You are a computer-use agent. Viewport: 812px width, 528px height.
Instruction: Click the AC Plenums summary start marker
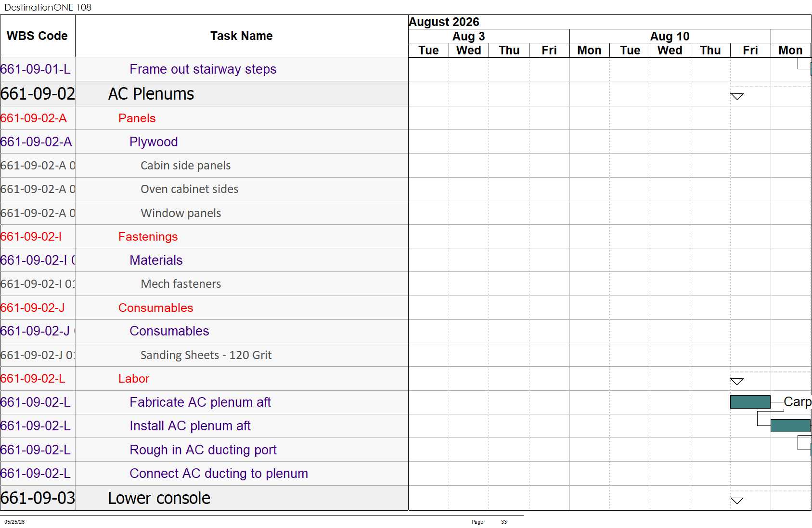click(x=737, y=96)
